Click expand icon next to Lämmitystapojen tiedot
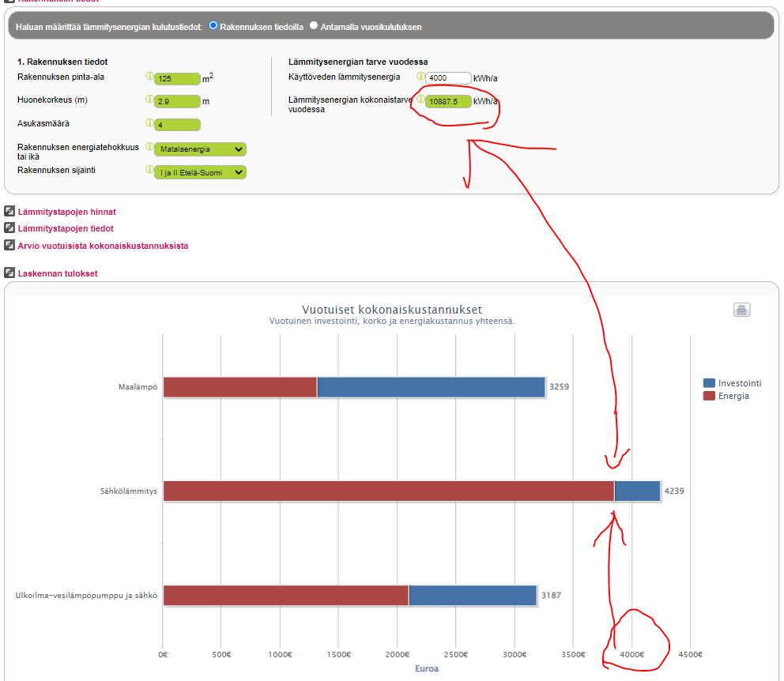 [9, 228]
